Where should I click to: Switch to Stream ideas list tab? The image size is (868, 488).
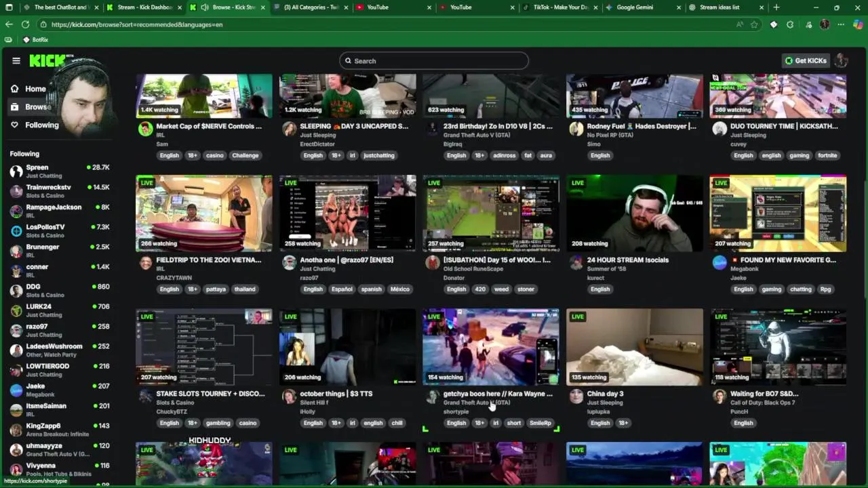click(725, 7)
